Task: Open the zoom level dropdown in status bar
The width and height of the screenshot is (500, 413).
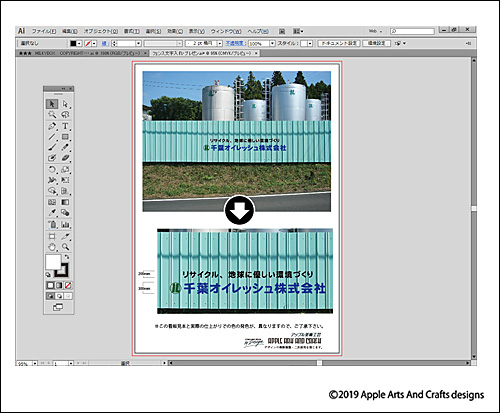Action: pos(35,363)
